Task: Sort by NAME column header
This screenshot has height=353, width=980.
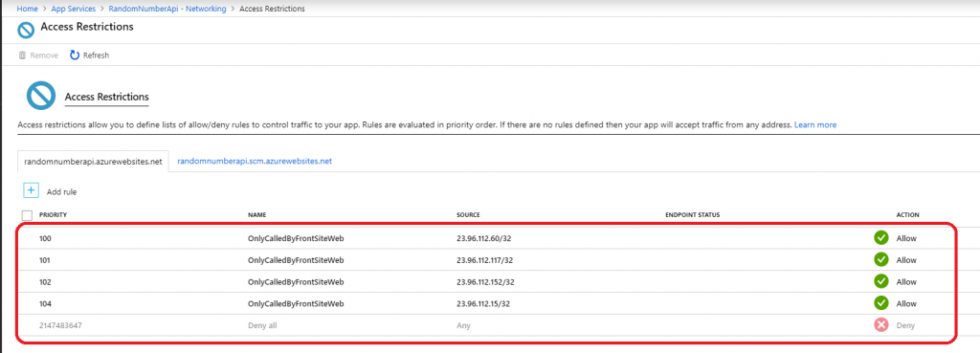Action: tap(256, 215)
